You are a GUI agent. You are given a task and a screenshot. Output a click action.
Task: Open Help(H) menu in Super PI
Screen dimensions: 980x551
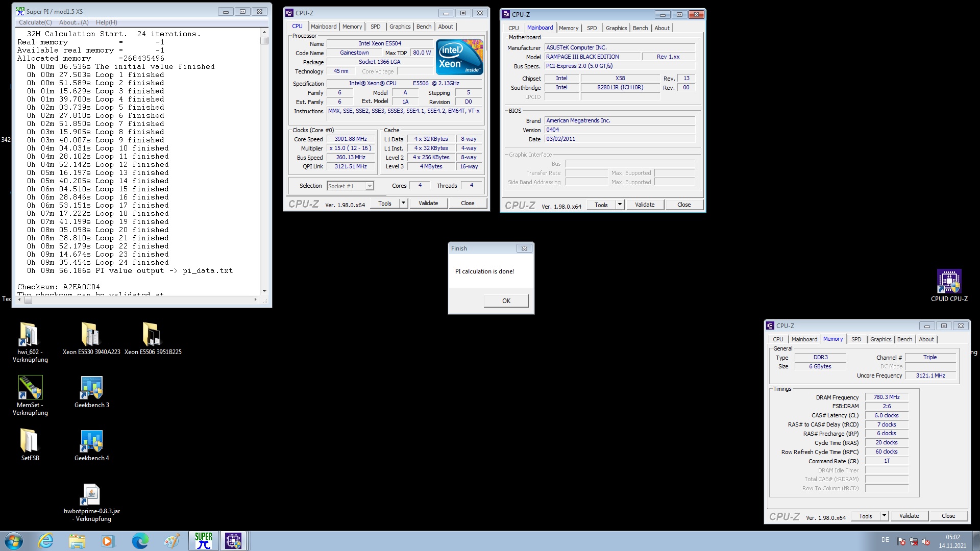pos(106,22)
